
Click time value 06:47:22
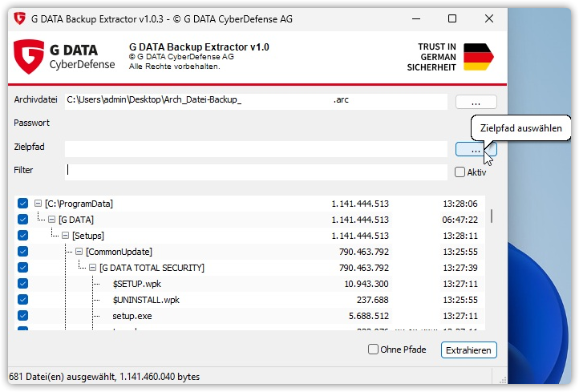pos(460,220)
